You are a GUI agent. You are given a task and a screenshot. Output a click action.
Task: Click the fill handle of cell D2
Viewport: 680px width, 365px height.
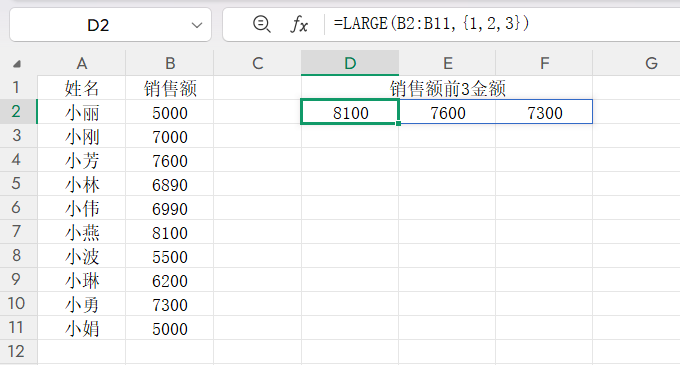(x=399, y=124)
